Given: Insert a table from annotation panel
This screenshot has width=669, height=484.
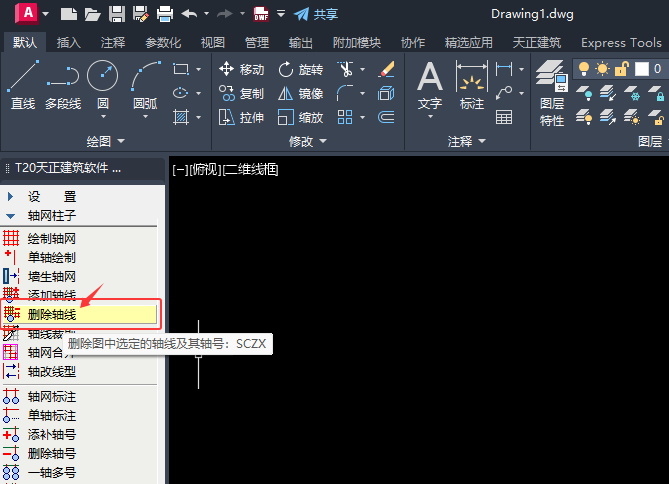Looking at the screenshot, I should tap(504, 117).
